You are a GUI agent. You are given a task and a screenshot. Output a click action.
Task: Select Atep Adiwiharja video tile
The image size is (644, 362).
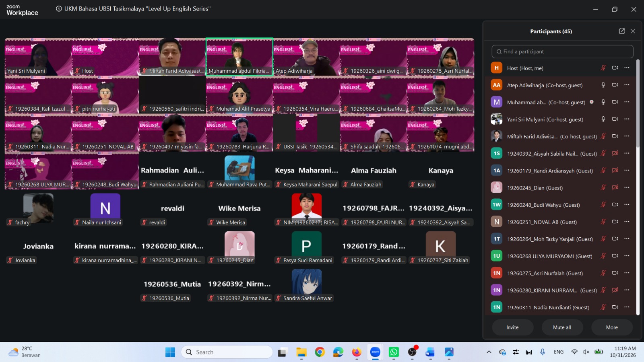tap(306, 57)
